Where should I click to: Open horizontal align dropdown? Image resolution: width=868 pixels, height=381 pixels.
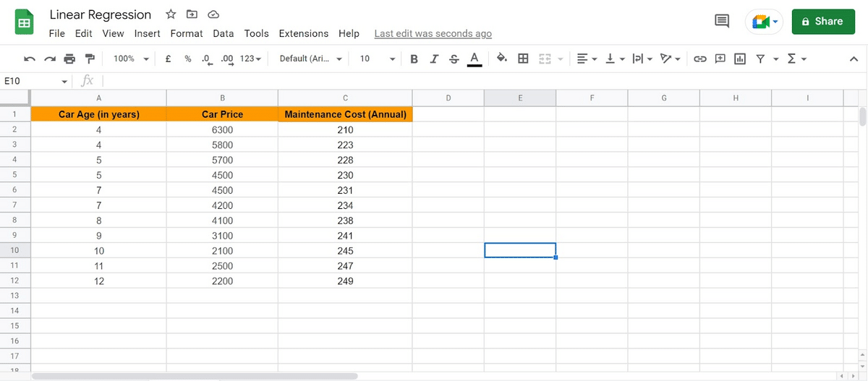pos(586,59)
